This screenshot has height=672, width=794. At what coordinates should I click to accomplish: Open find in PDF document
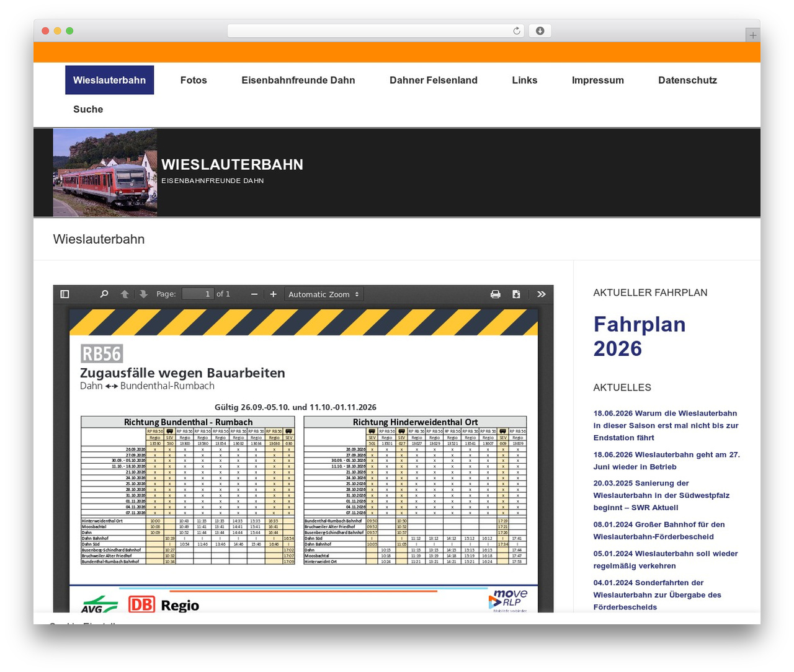click(x=104, y=294)
